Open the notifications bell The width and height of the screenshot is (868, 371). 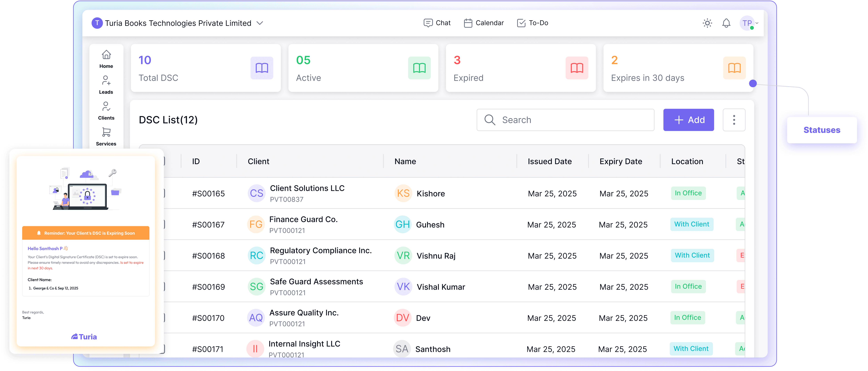click(x=726, y=23)
